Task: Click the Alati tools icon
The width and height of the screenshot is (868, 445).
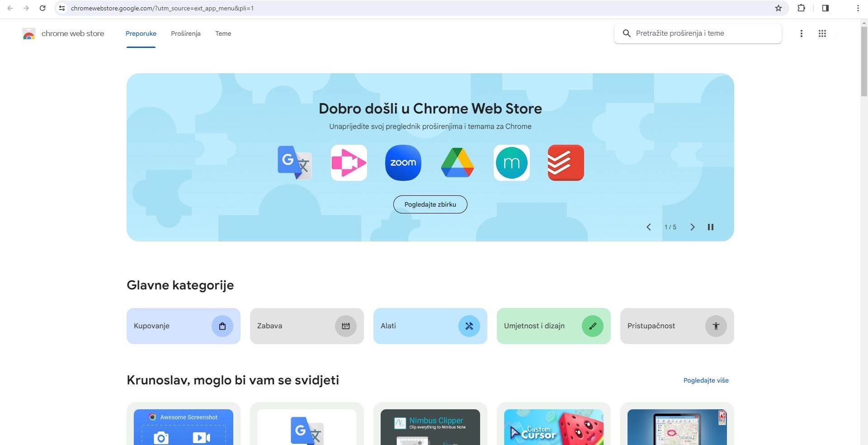Action: 469,326
